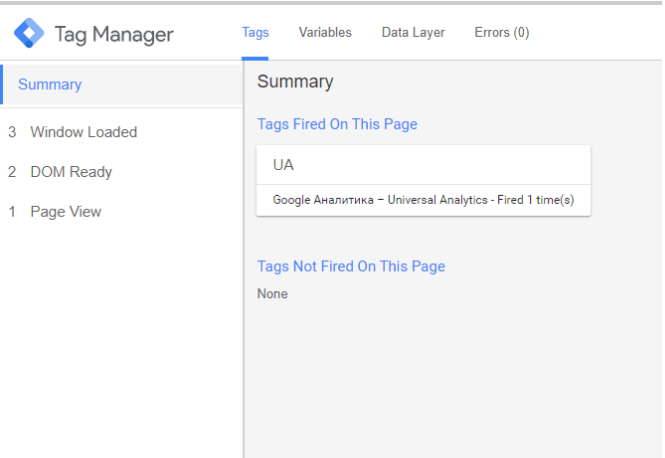Viewport: 665px width, 458px height.
Task: Open the Variables tab
Action: click(x=325, y=33)
